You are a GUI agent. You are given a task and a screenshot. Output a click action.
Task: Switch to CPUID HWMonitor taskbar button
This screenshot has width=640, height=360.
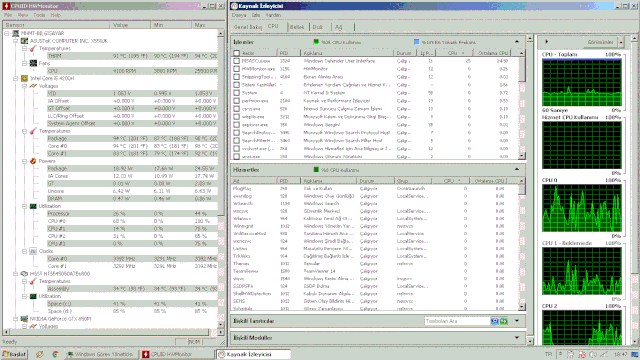pyautogui.click(x=177, y=354)
